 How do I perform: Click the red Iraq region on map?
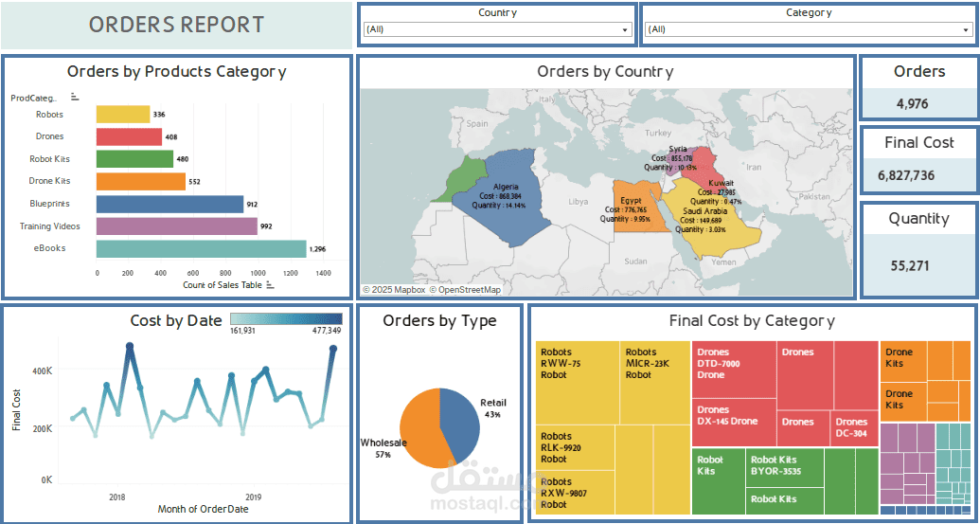[x=705, y=164]
